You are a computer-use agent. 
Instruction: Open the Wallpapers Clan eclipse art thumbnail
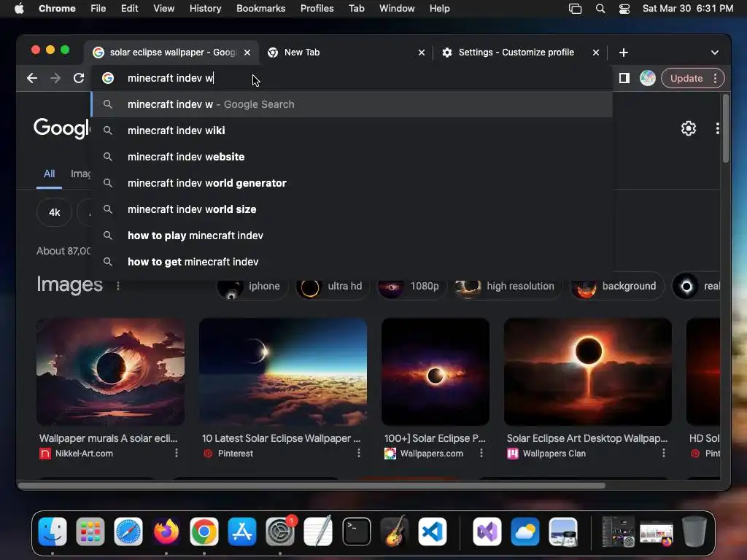coord(588,372)
